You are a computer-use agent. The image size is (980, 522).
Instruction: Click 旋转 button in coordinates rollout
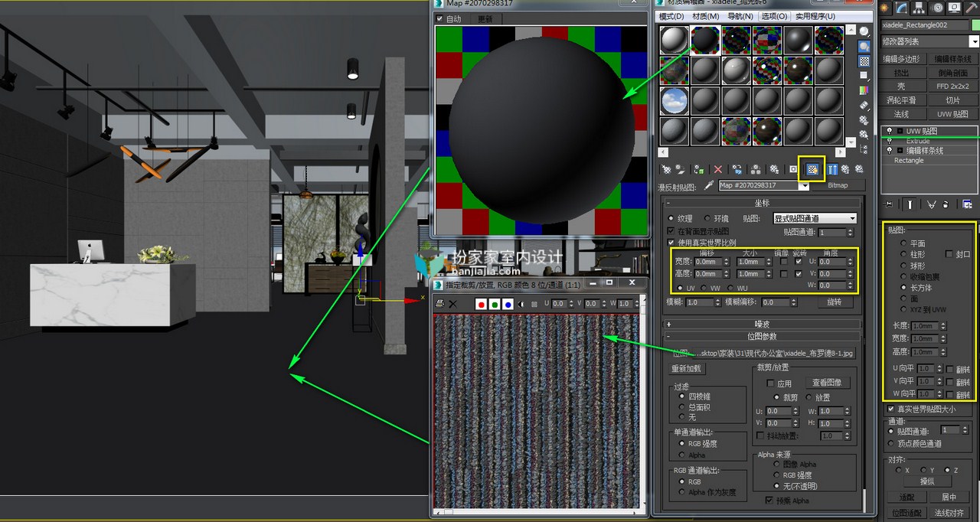(x=835, y=302)
